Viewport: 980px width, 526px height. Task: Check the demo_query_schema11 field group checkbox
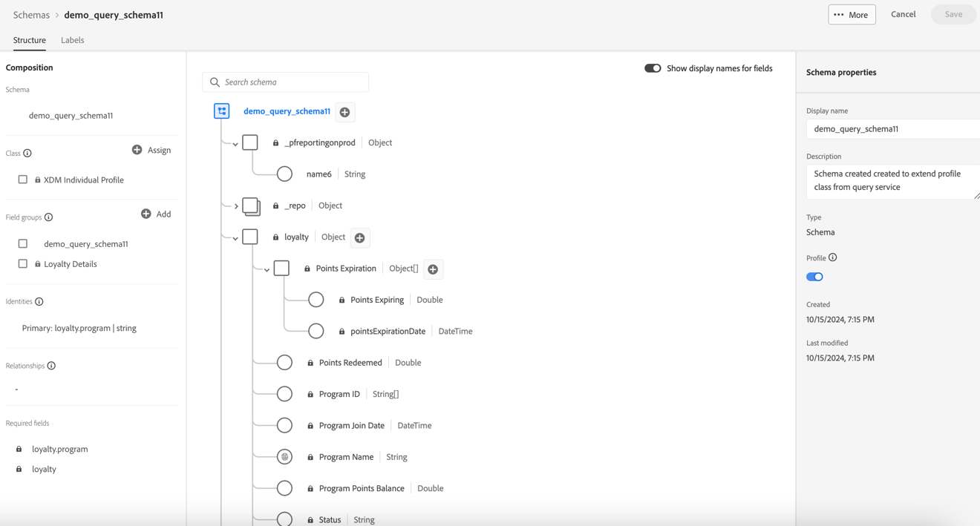click(x=22, y=243)
